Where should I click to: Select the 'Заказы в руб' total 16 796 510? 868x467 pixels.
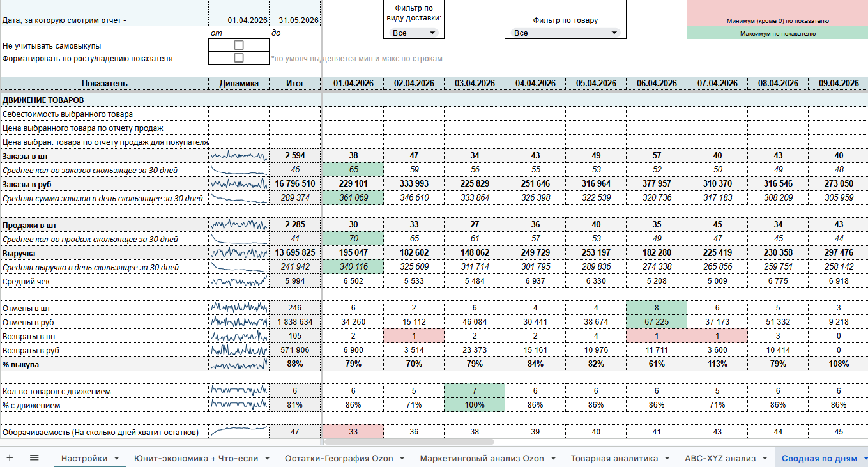294,183
